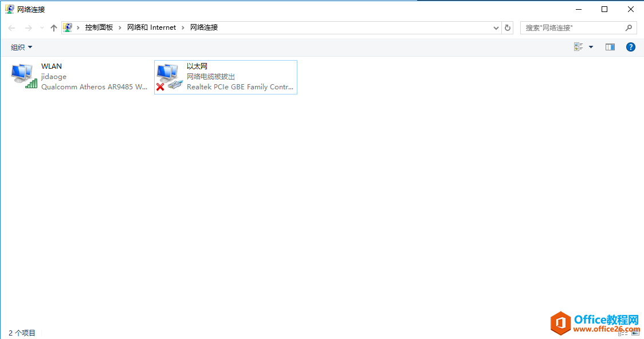Go up one level with up arrow
Image resolution: width=644 pixels, height=339 pixels.
click(54, 28)
